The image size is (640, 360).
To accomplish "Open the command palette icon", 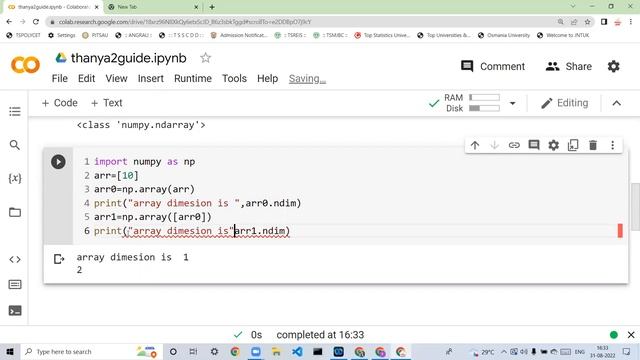I will tap(15, 284).
